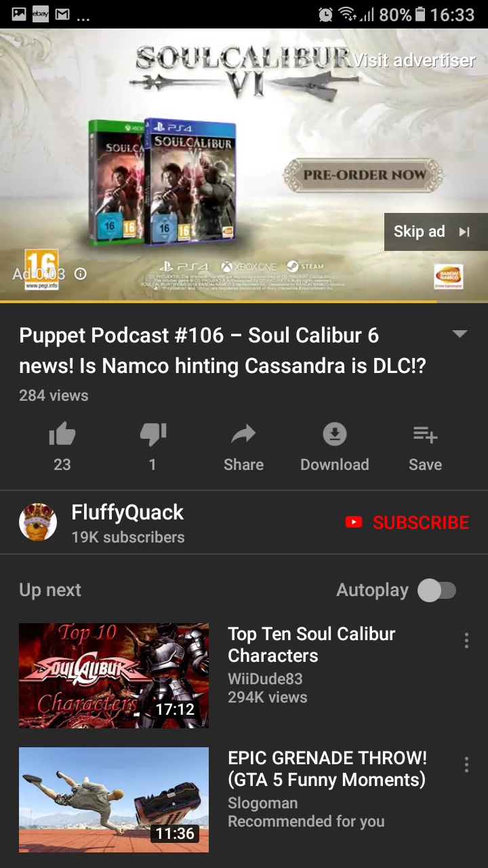Open Top Ten Soul Calibur Characters thumbnail

[114, 675]
